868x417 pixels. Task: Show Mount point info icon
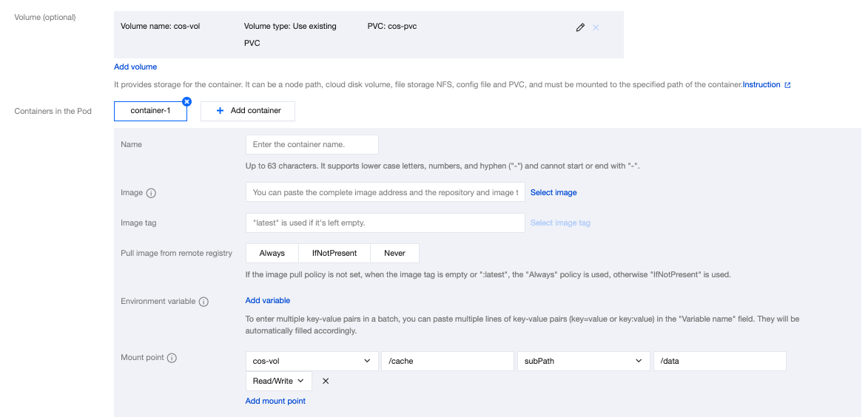point(172,358)
